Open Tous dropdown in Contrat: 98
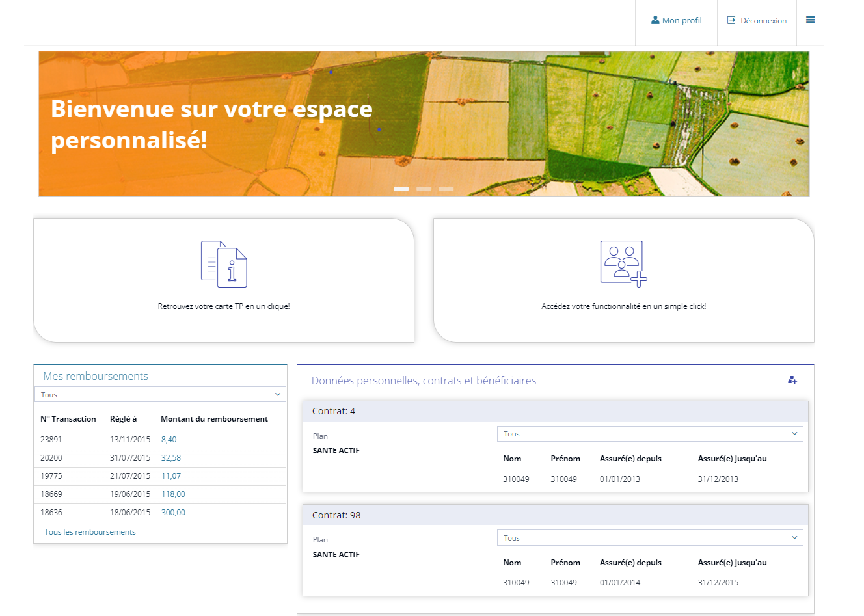The image size is (864, 616). pos(650,538)
